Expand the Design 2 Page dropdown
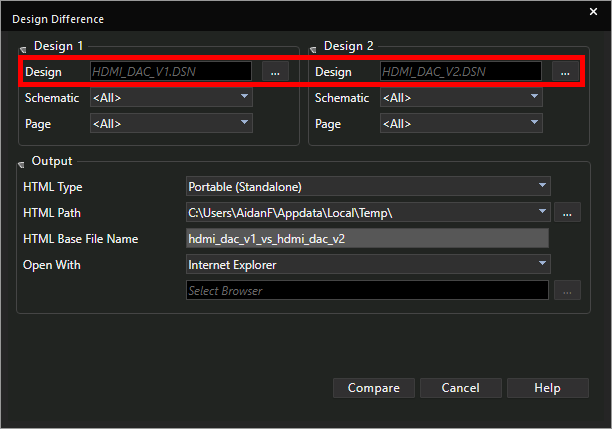Screen dimensions: 612x429 [534, 124]
